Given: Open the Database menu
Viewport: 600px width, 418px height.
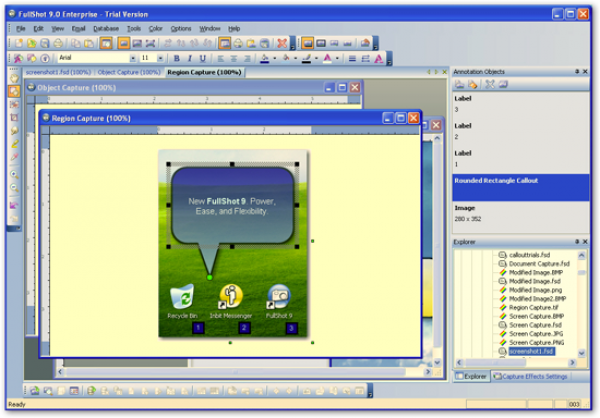Looking at the screenshot, I should pyautogui.click(x=105, y=29).
